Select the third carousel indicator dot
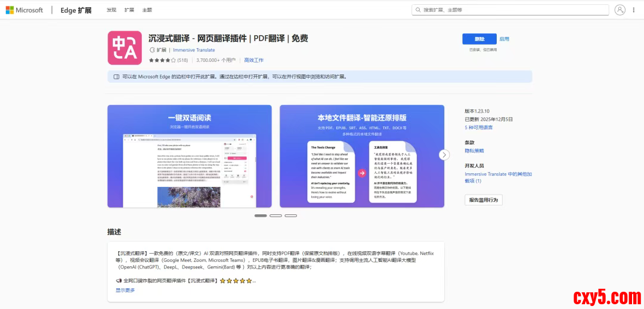 tap(290, 216)
